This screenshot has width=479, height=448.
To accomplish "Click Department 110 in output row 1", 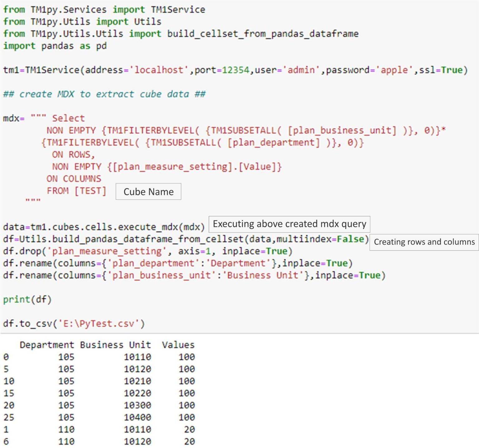I will (x=66, y=430).
